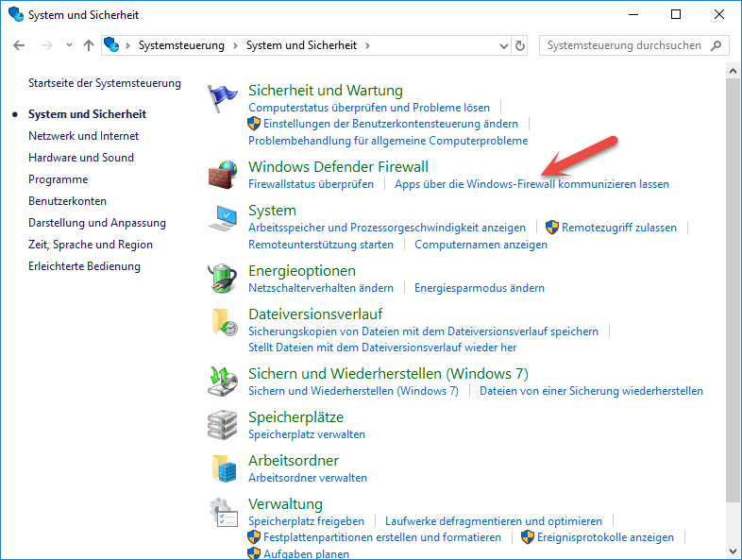Click the Sicherheit und Wartung flag icon
The height and width of the screenshot is (560, 742).
pyautogui.click(x=224, y=97)
